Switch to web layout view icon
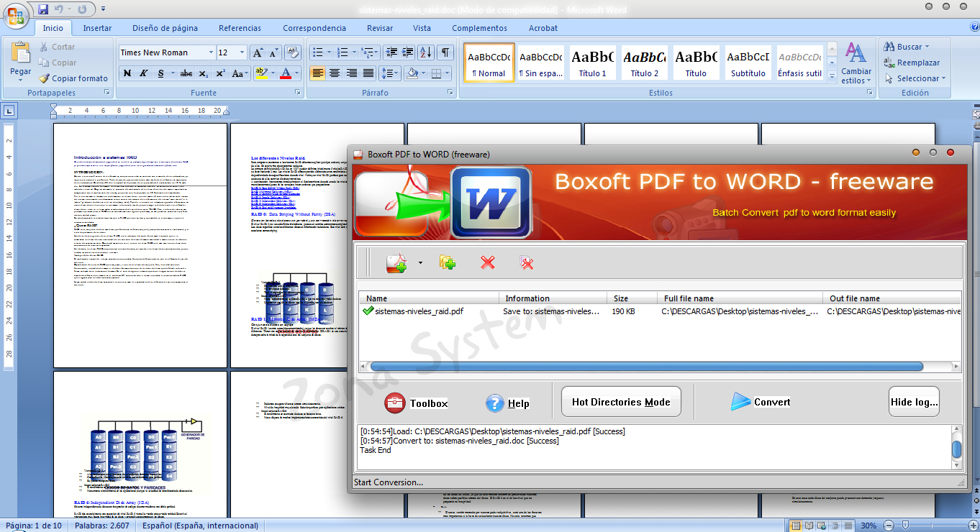This screenshot has width=980, height=532. click(821, 526)
